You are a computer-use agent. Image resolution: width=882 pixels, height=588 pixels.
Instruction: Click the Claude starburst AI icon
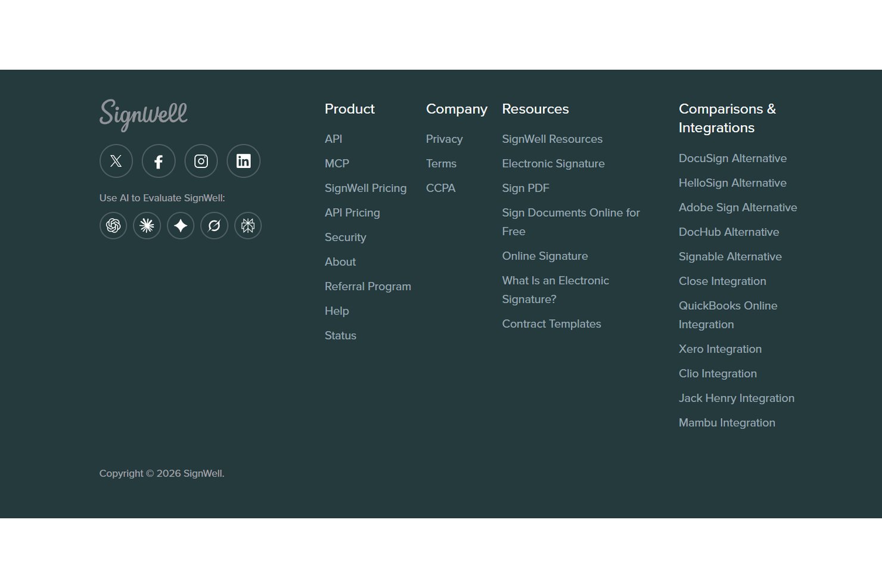click(x=147, y=226)
